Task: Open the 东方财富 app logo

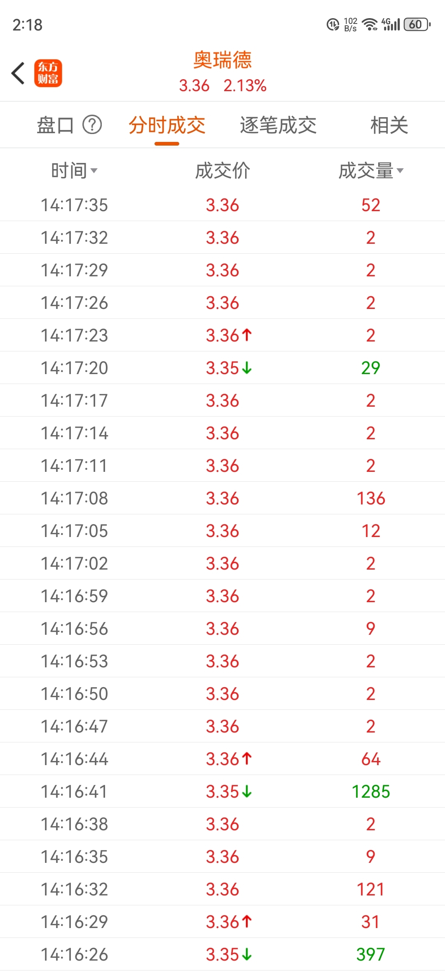Action: [x=48, y=73]
